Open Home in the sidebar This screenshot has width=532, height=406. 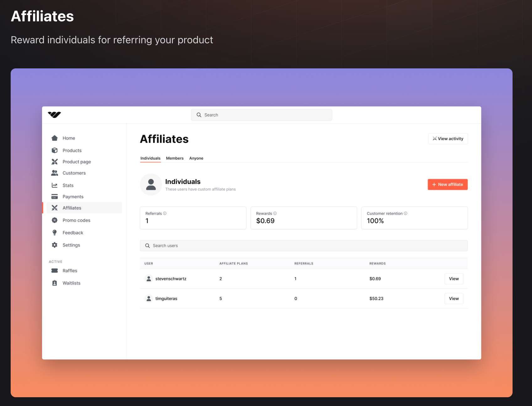[x=84, y=138]
